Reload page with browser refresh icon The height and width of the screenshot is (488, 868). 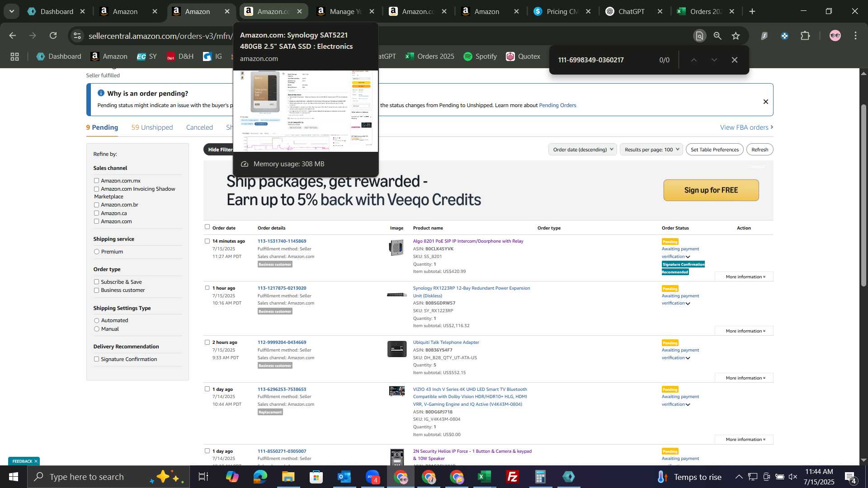[x=53, y=36]
